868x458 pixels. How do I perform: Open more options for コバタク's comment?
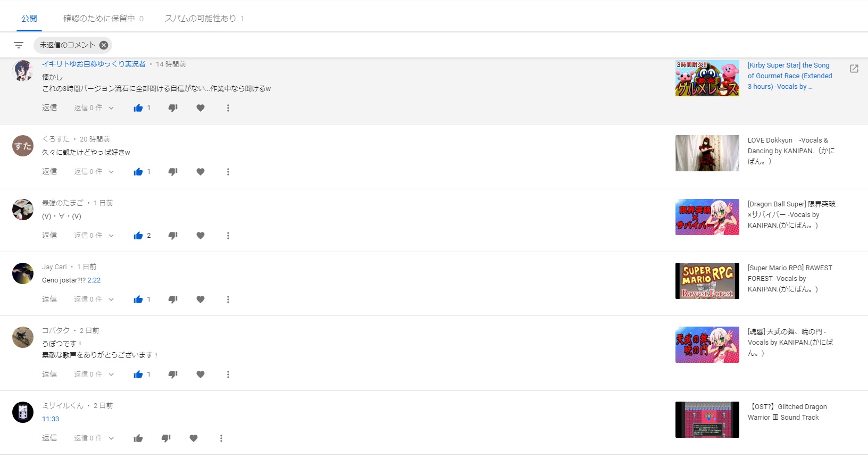[x=228, y=374]
